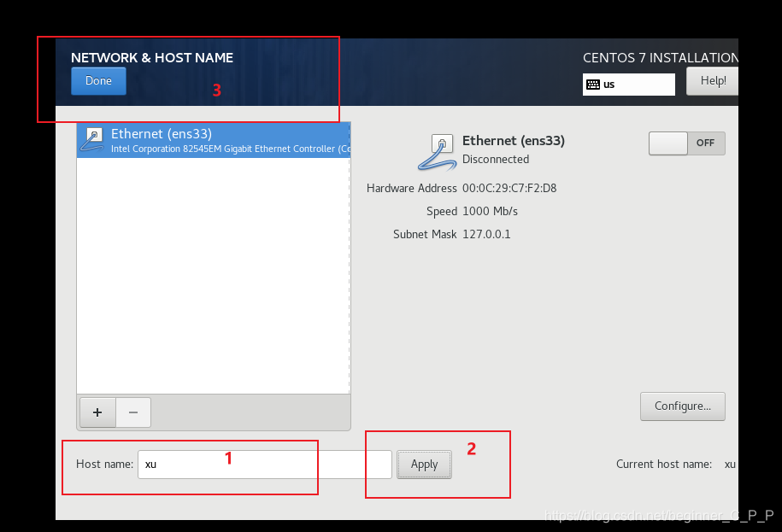The image size is (782, 532).
Task: Click the Speed value 1000 Mb/s
Action: (x=490, y=211)
